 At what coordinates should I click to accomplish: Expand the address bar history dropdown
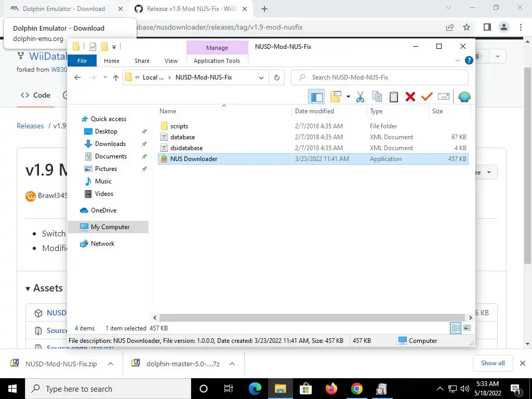261,78
